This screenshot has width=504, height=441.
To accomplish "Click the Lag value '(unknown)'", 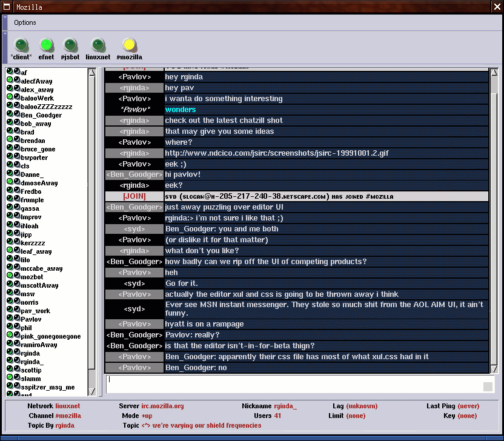I will (362, 406).
